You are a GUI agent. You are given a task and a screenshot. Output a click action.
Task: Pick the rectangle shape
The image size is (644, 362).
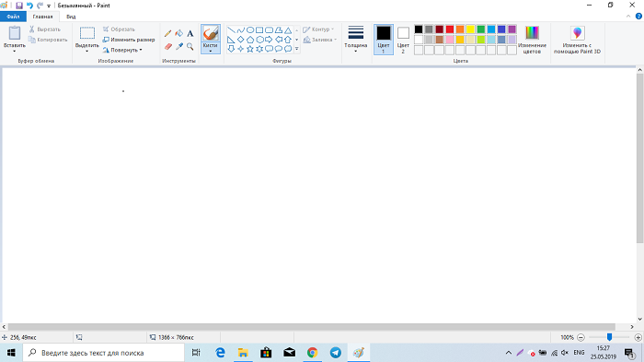pos(259,30)
